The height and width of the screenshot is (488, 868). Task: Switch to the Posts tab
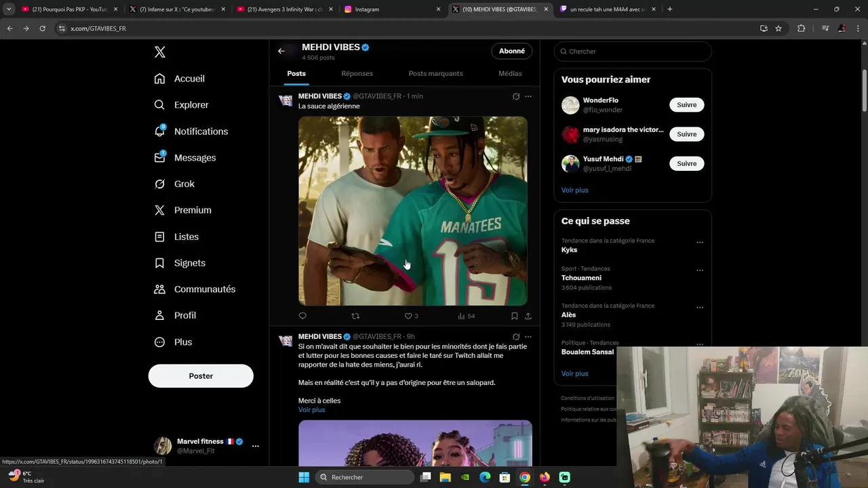point(296,73)
